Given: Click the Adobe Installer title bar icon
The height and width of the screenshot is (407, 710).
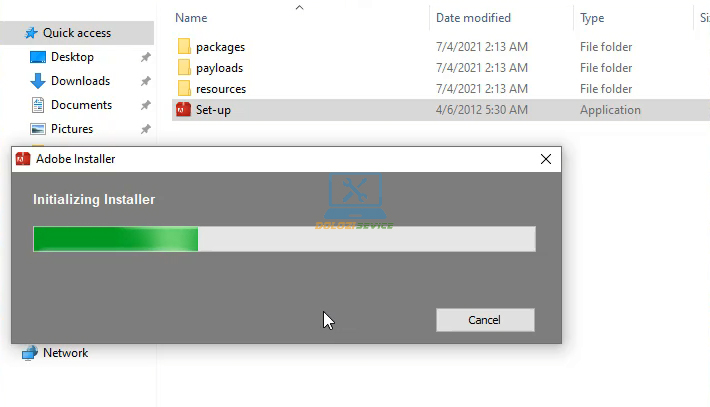Looking at the screenshot, I should (23, 159).
